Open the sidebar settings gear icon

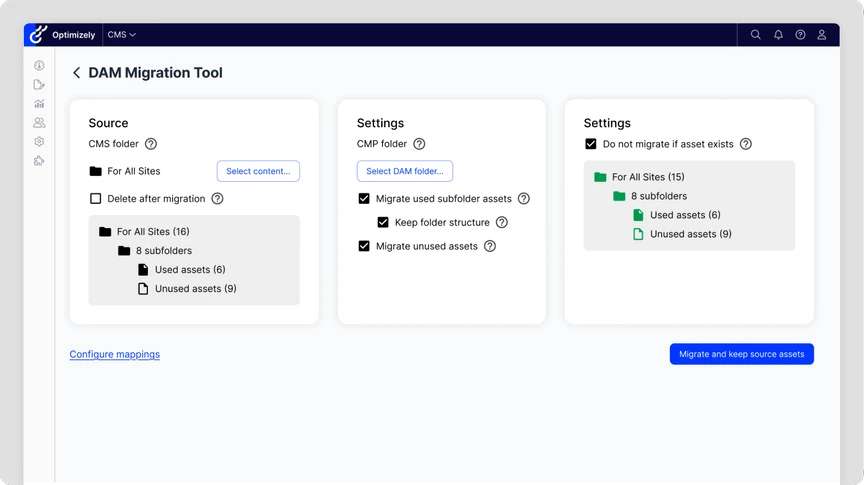point(39,142)
